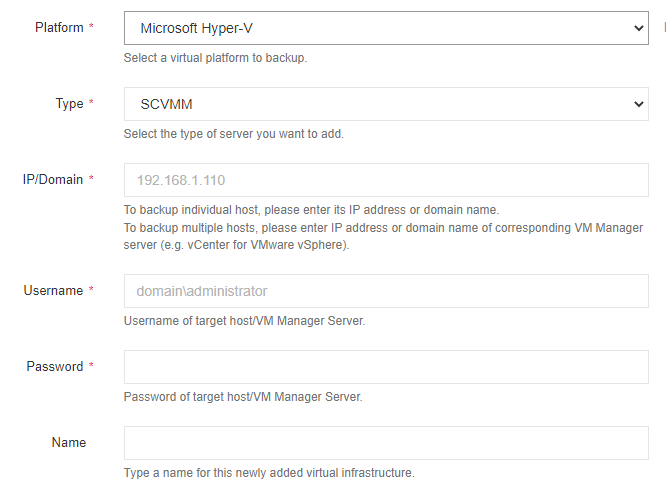Click the Username field label
Image resolution: width=666 pixels, height=498 pixels.
point(53,291)
